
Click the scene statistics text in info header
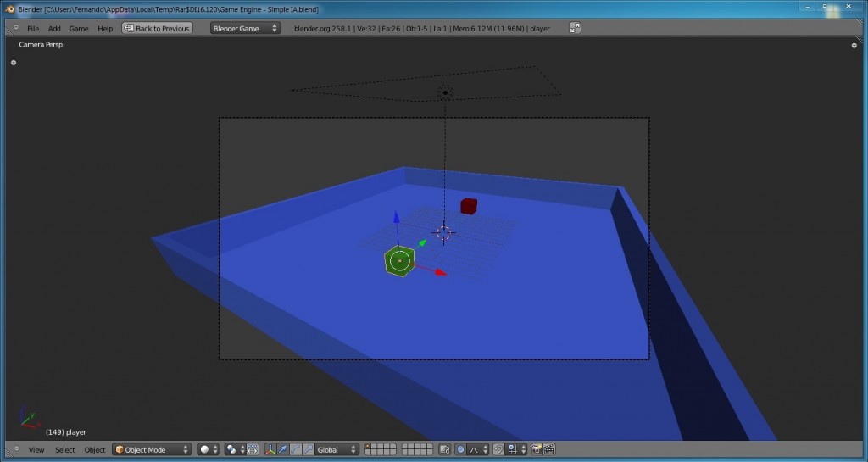pyautogui.click(x=422, y=28)
